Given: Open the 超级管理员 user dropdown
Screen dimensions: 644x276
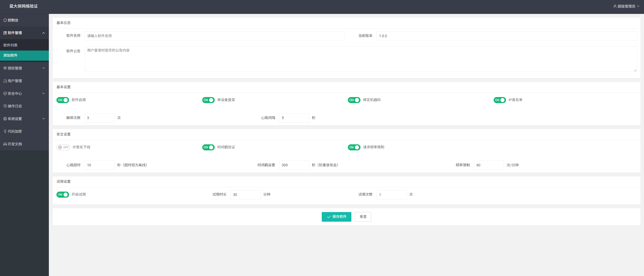Looking at the screenshot, I should (626, 6).
